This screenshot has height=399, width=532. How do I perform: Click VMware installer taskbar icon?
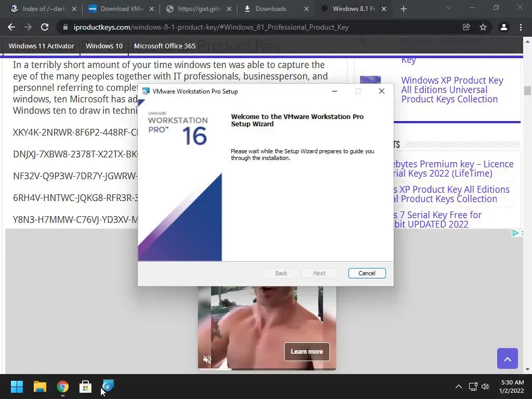pos(108,387)
